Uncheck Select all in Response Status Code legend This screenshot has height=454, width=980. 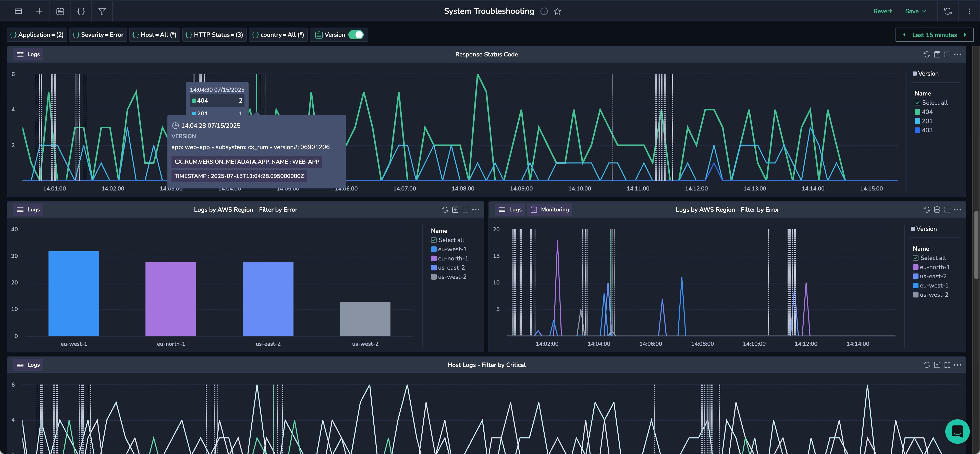tap(917, 103)
